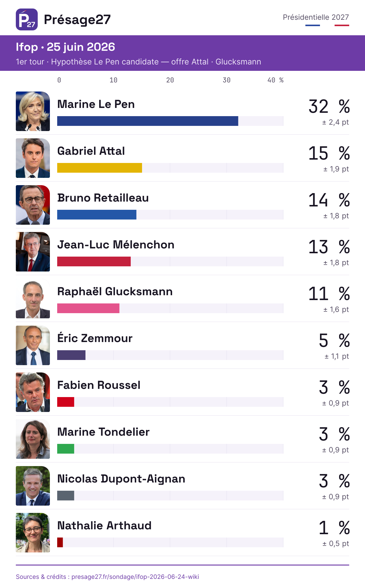Select Raphaël Glucksmann's portrait thumbnail
The image size is (365, 588).
coord(33,299)
